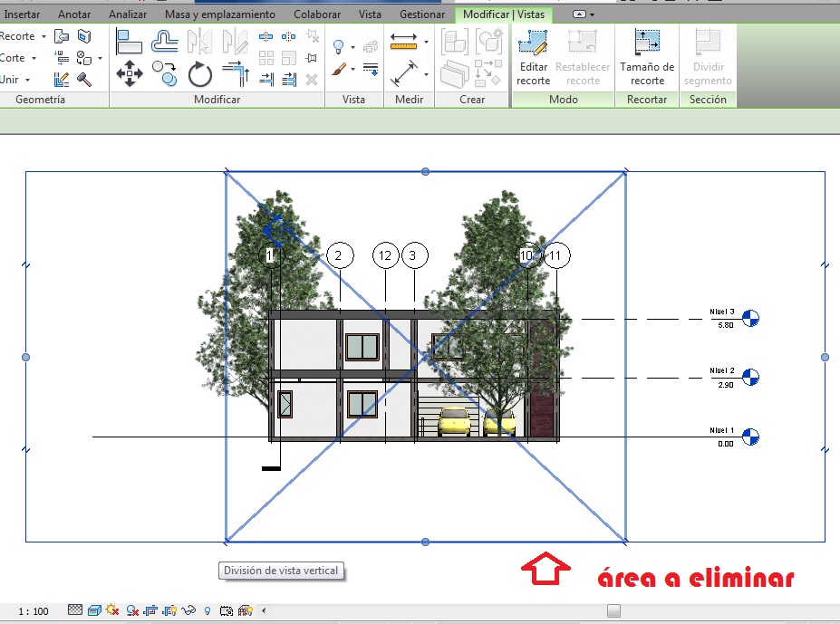The height and width of the screenshot is (624, 840).
Task: Switch to the Anotar ribbon tab
Action: [74, 14]
